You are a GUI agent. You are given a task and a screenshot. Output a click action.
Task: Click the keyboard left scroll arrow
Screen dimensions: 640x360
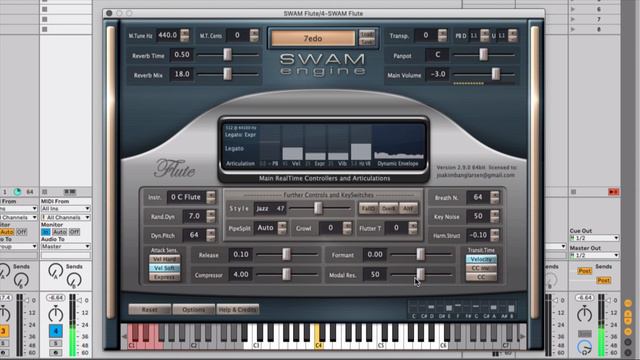click(124, 336)
